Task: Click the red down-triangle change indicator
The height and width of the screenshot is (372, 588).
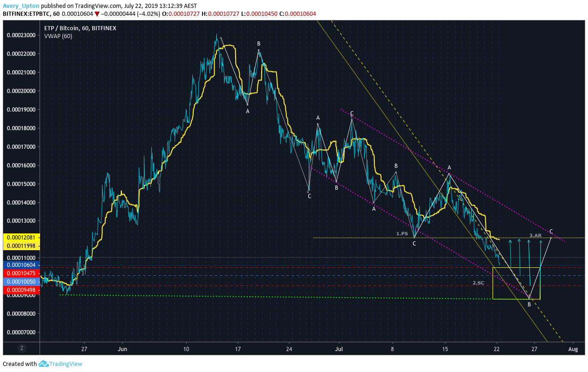Action: click(x=97, y=14)
